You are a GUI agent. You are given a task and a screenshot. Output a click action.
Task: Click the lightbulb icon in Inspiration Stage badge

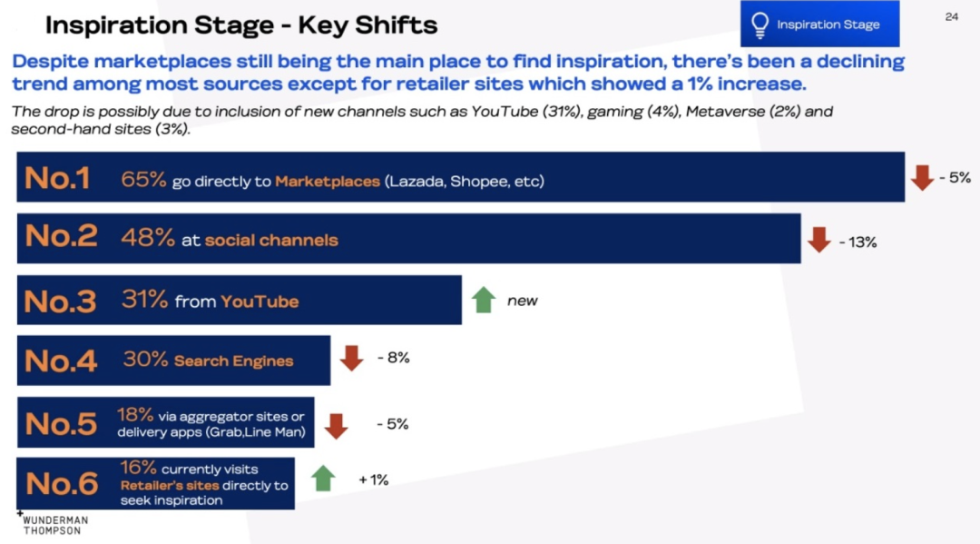[760, 25]
